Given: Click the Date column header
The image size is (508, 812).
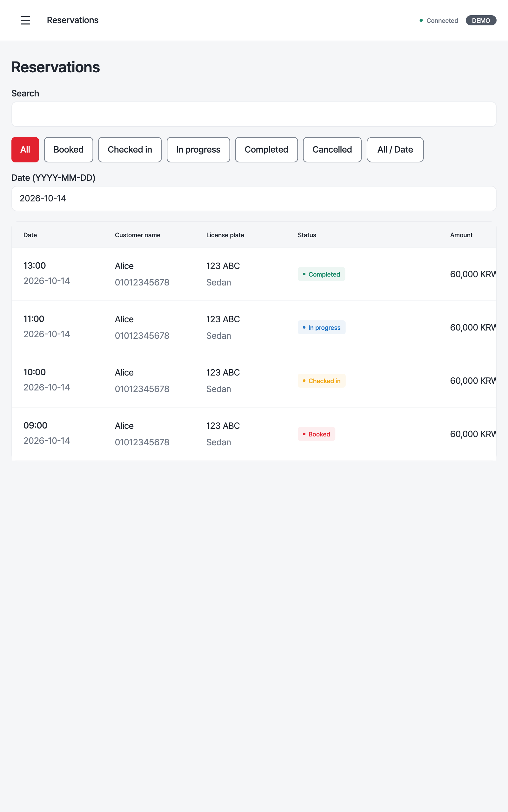Looking at the screenshot, I should [30, 235].
